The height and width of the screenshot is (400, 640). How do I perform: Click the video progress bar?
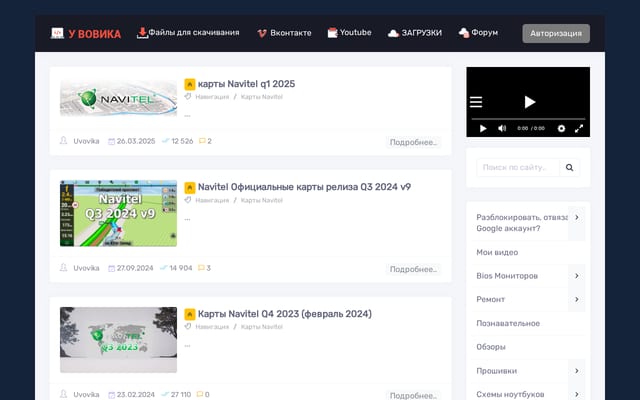(x=528, y=119)
